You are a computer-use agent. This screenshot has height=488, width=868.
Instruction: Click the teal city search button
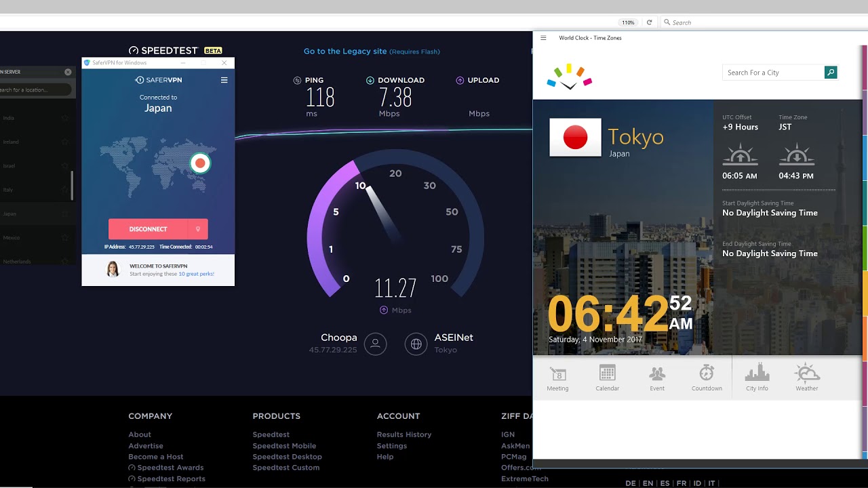pyautogui.click(x=831, y=73)
